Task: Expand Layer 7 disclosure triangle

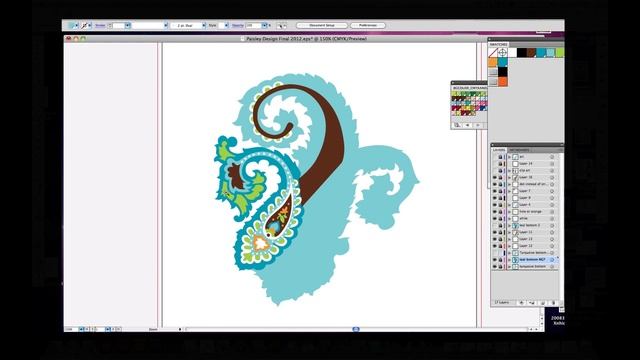Action: click(x=509, y=191)
